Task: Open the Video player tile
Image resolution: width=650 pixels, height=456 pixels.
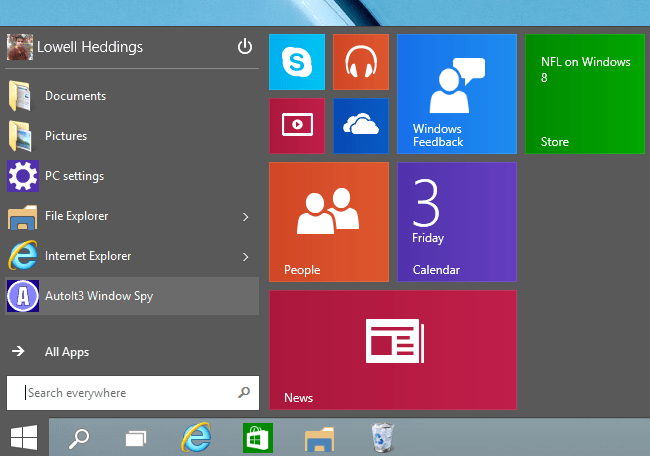Action: (x=297, y=126)
